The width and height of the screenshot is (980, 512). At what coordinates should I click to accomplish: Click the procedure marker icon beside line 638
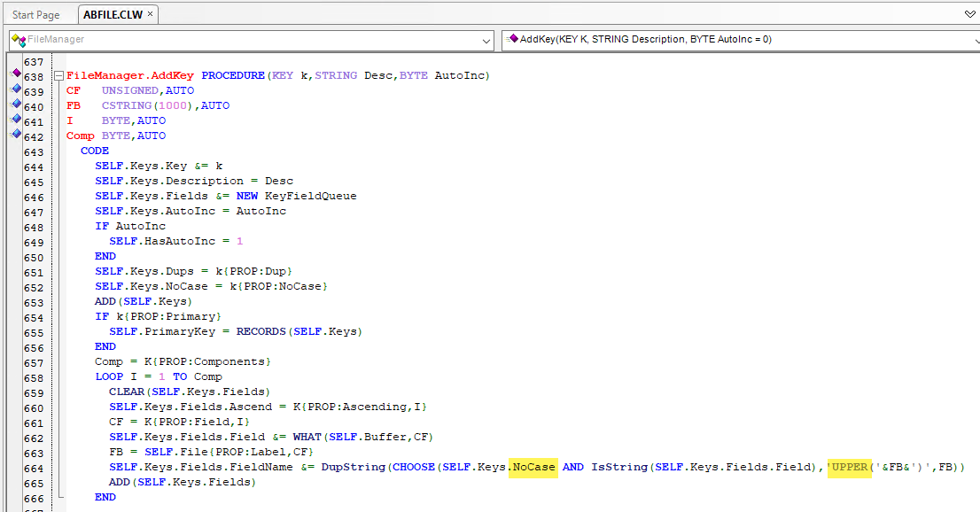point(15,74)
